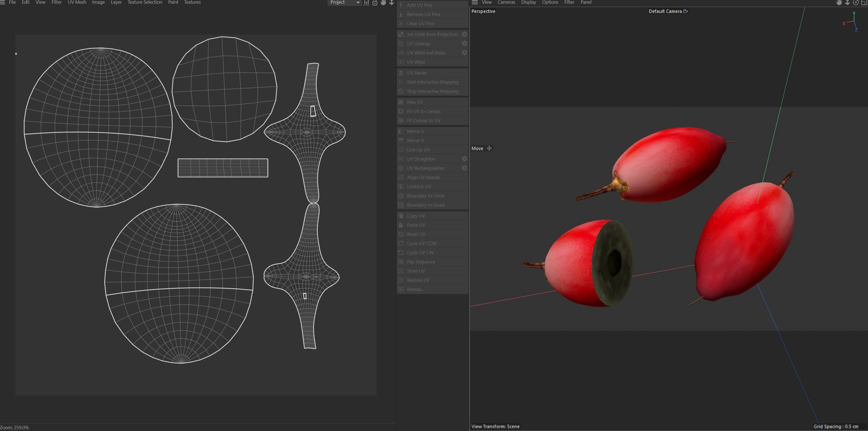Click the histogram icon beside Project dropdown

pos(366,3)
